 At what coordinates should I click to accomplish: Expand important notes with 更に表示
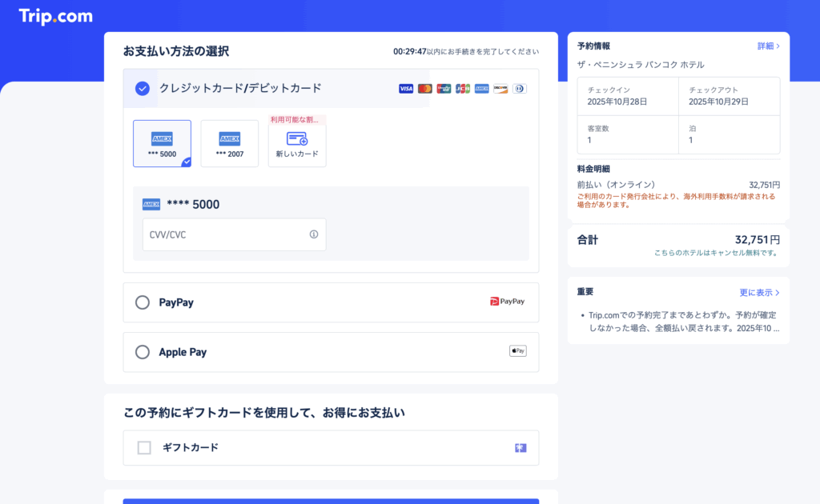point(759,293)
